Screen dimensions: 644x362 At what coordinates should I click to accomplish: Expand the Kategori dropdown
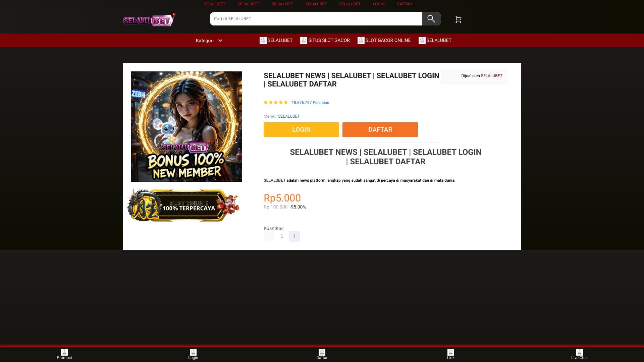pos(209,41)
